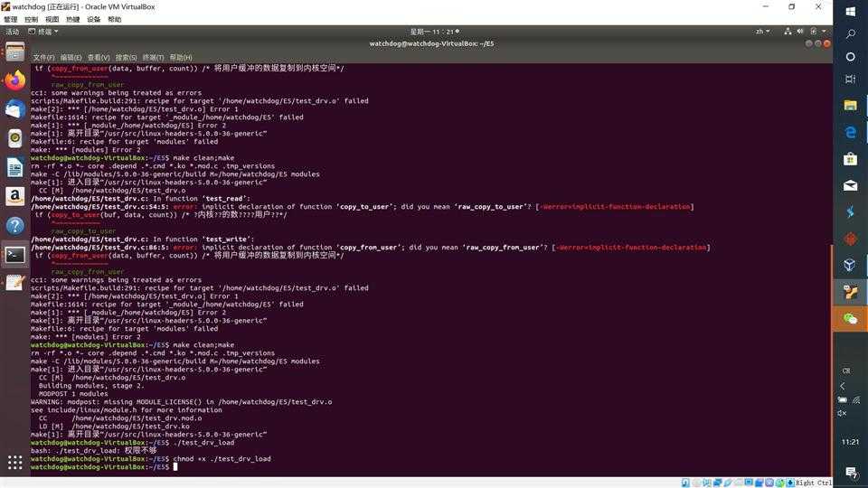Click the terminal scrollbar on the right edge
The width and height of the screenshot is (868, 488).
(831, 360)
